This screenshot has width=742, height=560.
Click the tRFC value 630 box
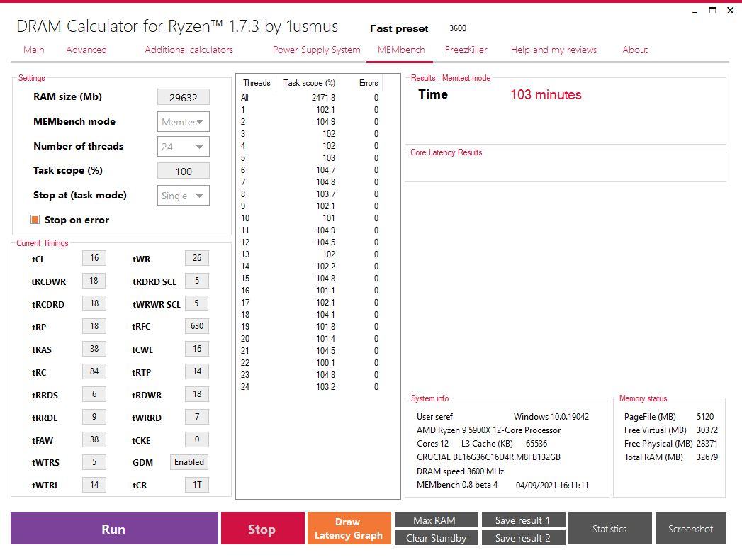click(x=197, y=326)
